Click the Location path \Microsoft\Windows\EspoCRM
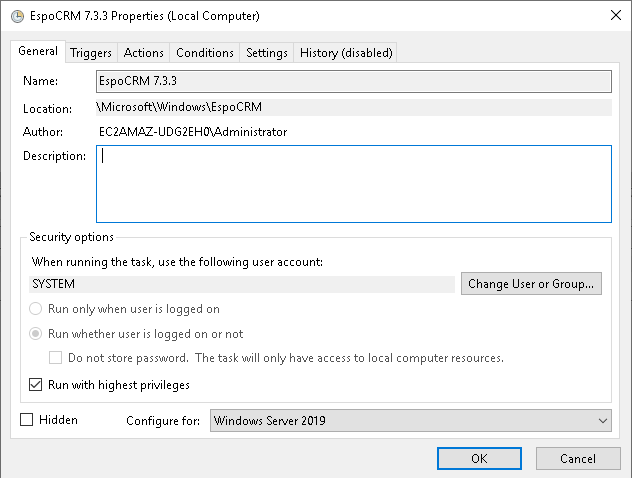The image size is (632, 478). click(x=354, y=107)
